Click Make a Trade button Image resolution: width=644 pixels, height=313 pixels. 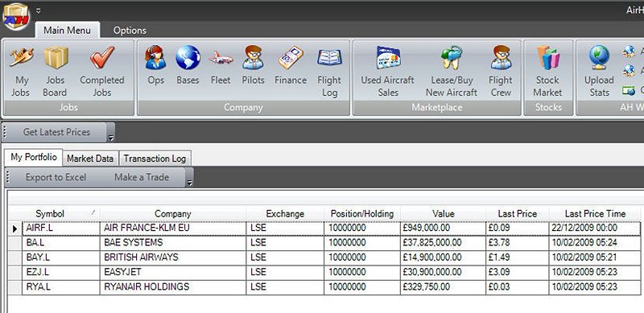tap(142, 178)
